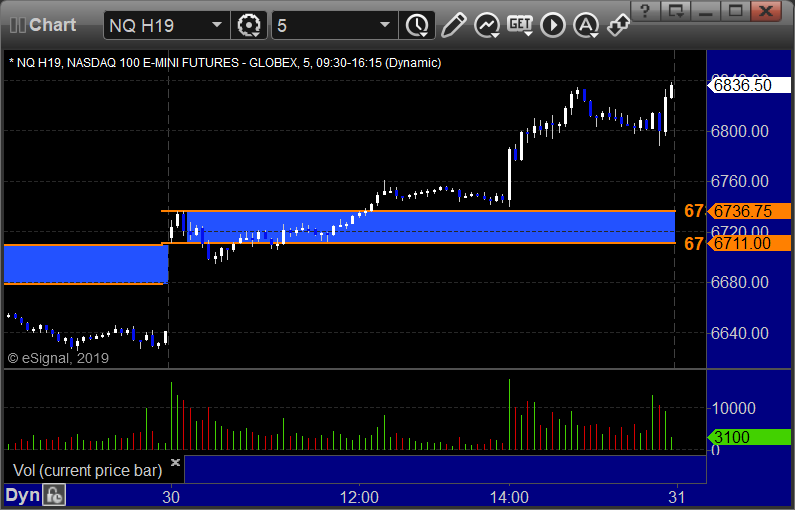Open the circled A alerts icon
The width and height of the screenshot is (795, 510).
coord(586,25)
